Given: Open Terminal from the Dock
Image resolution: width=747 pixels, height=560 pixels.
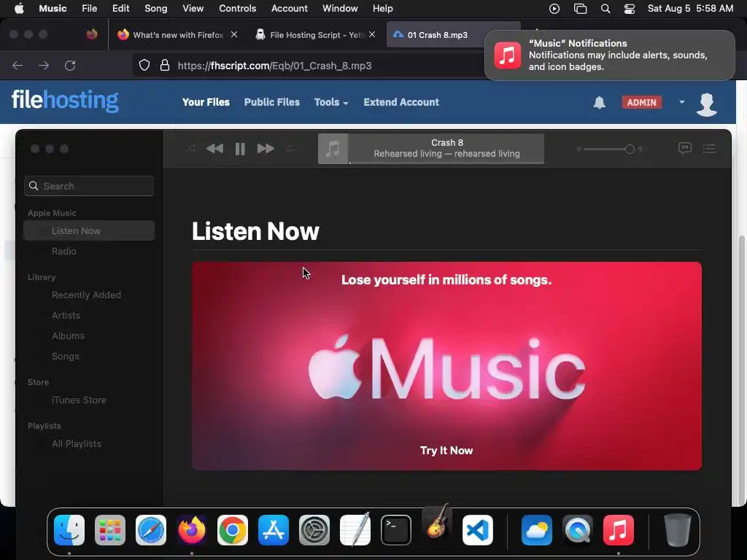Looking at the screenshot, I should click(396, 530).
